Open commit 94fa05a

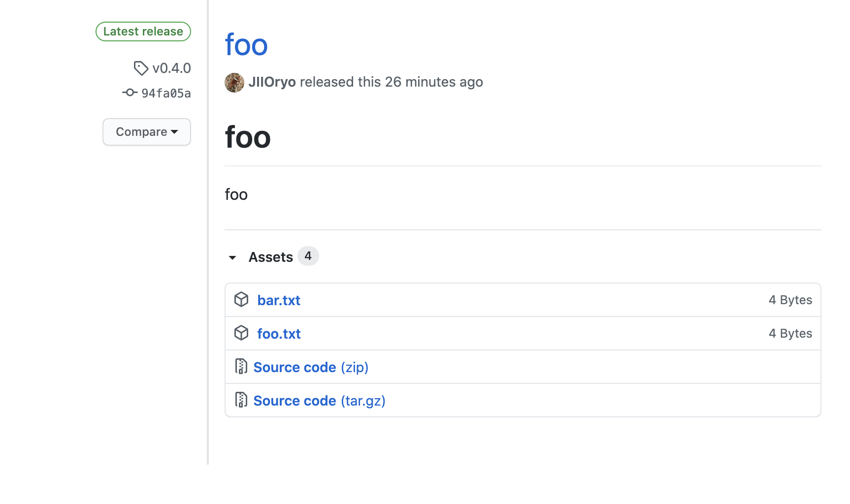click(166, 93)
